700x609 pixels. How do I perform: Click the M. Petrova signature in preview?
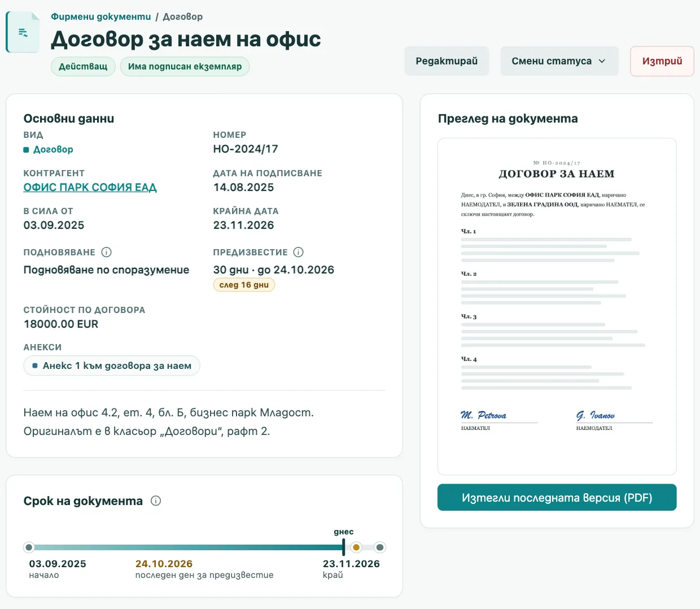[x=483, y=415]
